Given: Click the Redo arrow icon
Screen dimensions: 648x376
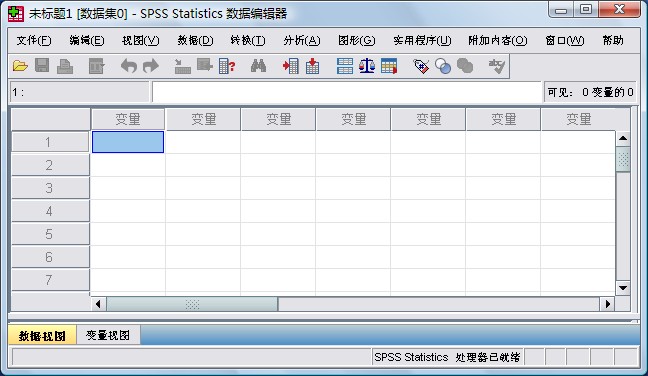Looking at the screenshot, I should 151,66.
